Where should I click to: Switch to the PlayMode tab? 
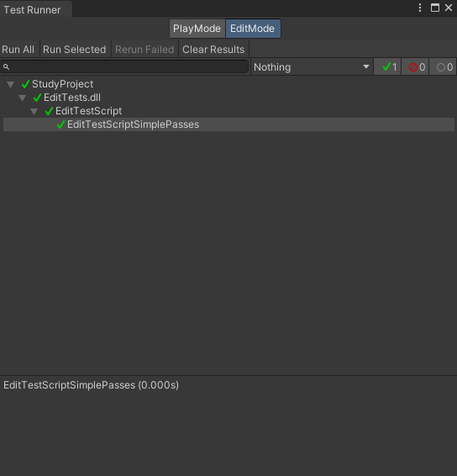pos(197,29)
